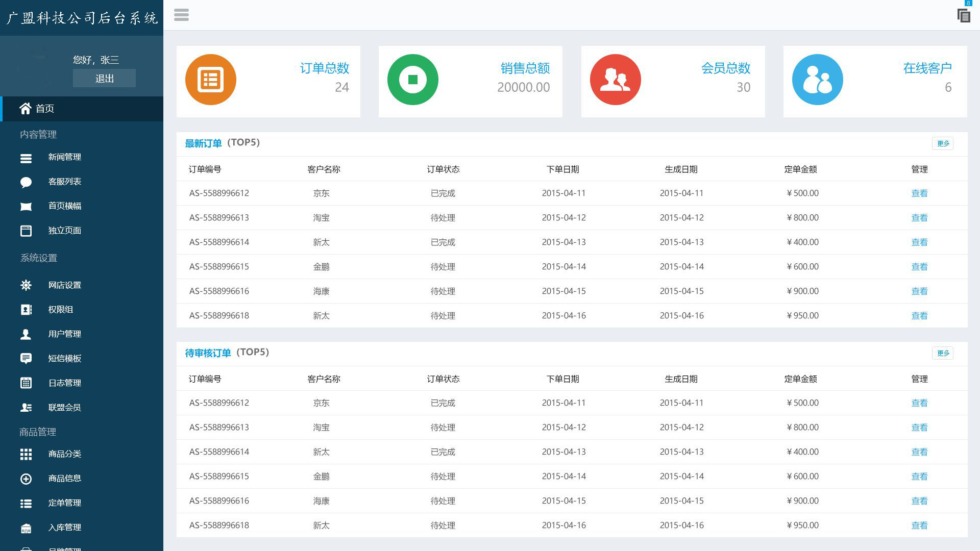Click 更多 in the 待审核订单 panel
The image size is (980, 551).
point(943,353)
